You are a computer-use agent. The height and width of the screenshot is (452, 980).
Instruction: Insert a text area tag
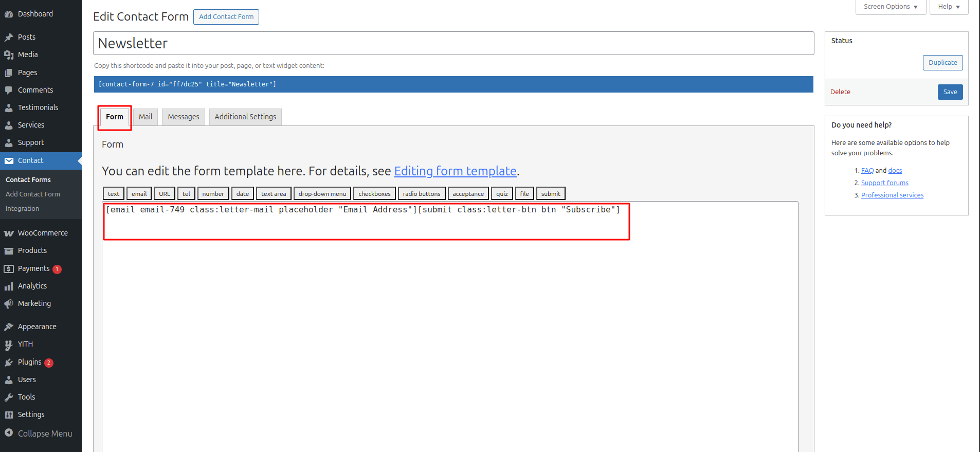coord(274,194)
